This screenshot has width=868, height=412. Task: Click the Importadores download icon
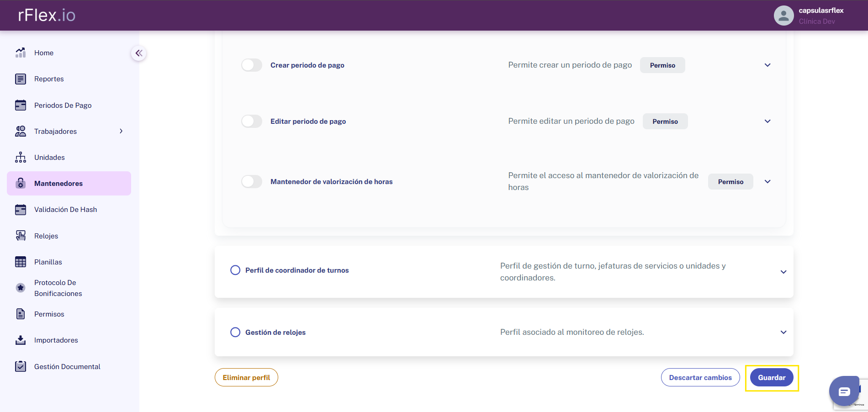(x=21, y=340)
